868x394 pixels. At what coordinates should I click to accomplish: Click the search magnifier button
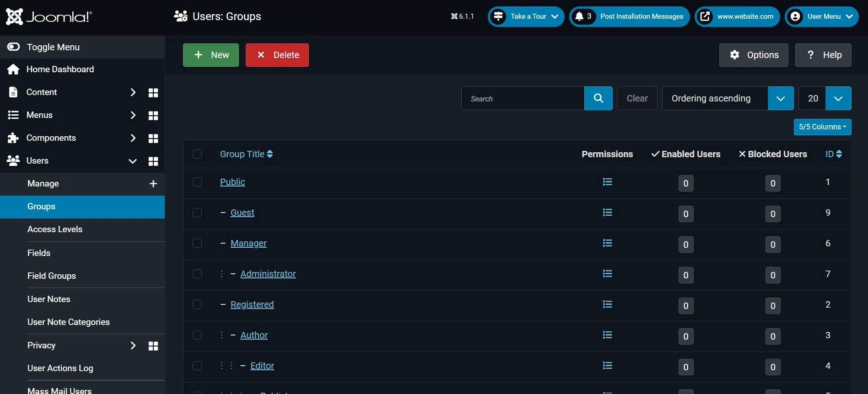[598, 98]
